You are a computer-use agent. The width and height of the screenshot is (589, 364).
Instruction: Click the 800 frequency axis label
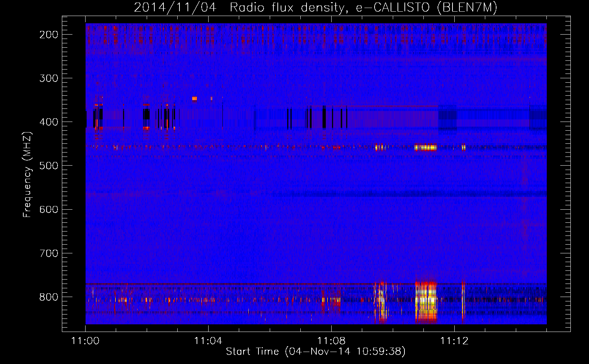[49, 297]
